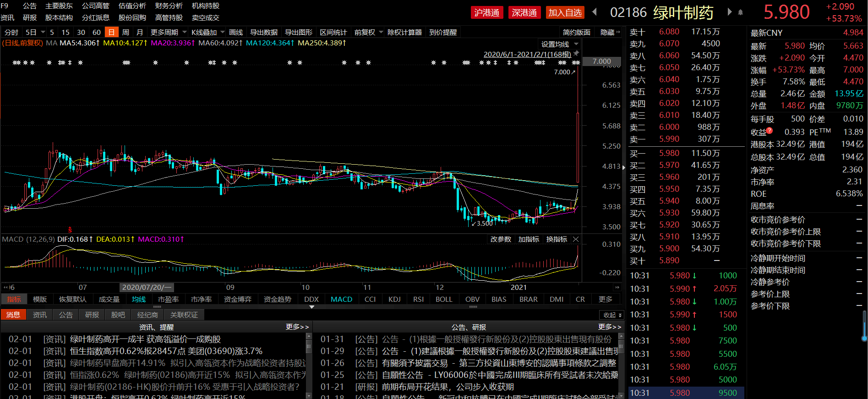Open news 绿叶制药高开一成半 获高瓴溢价一成购股
868x399 pixels.
(x=145, y=339)
